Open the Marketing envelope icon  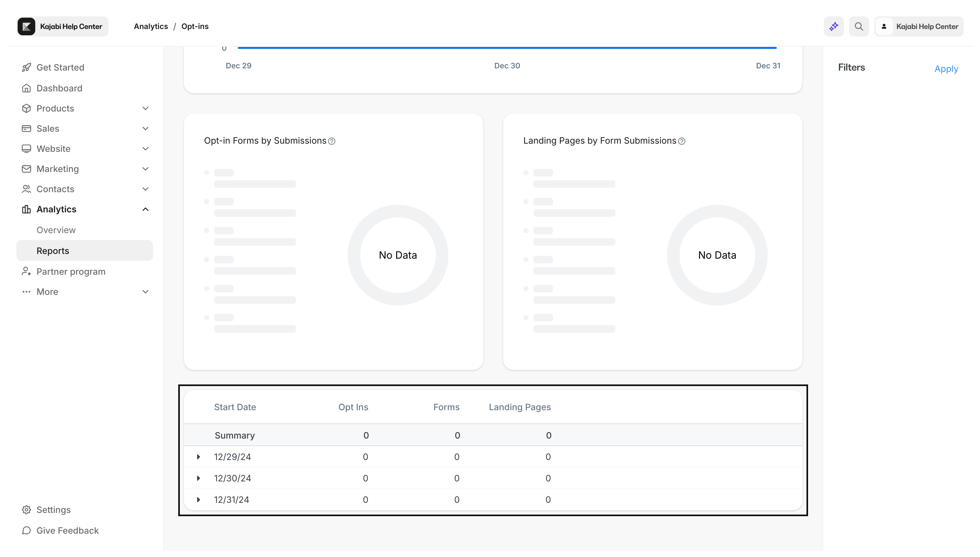(x=26, y=169)
